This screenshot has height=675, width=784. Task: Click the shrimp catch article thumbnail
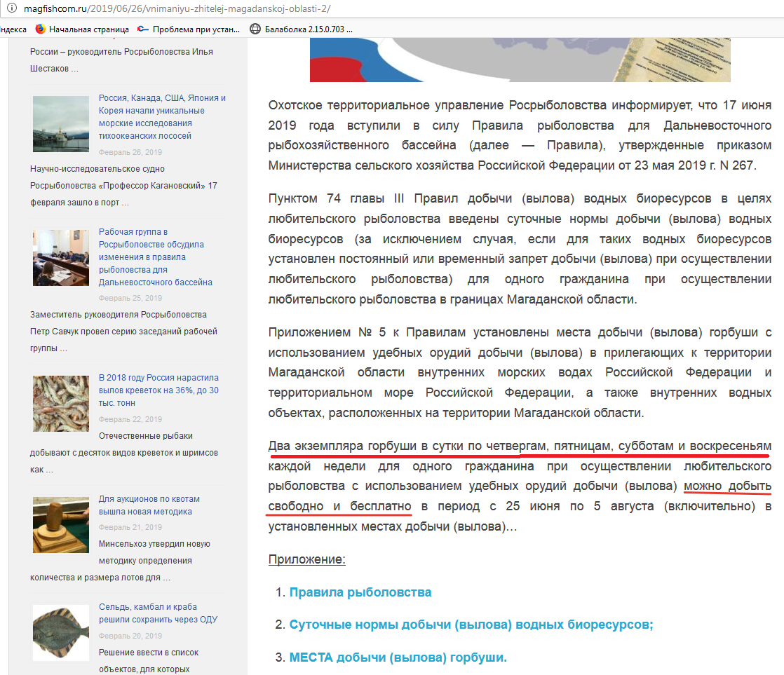(x=61, y=403)
